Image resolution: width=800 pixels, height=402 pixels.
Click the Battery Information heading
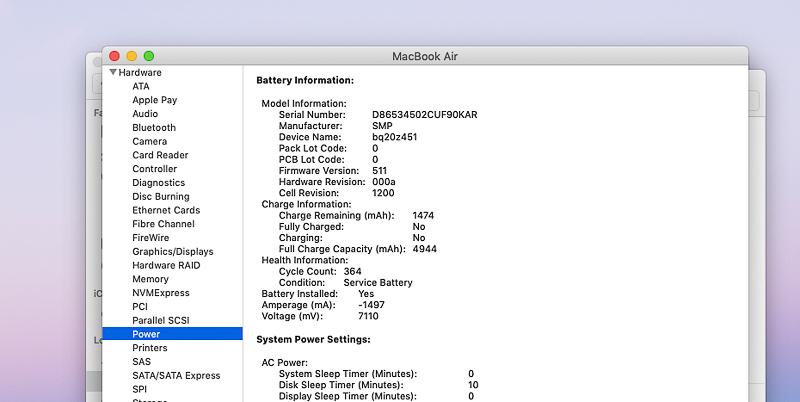tap(305, 81)
